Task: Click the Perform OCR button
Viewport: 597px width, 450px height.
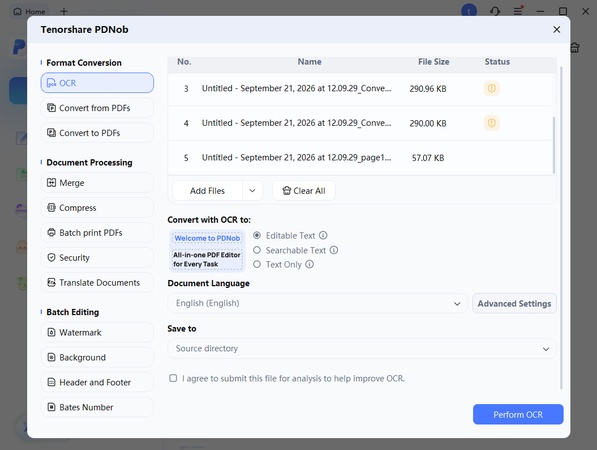Action: click(x=518, y=414)
